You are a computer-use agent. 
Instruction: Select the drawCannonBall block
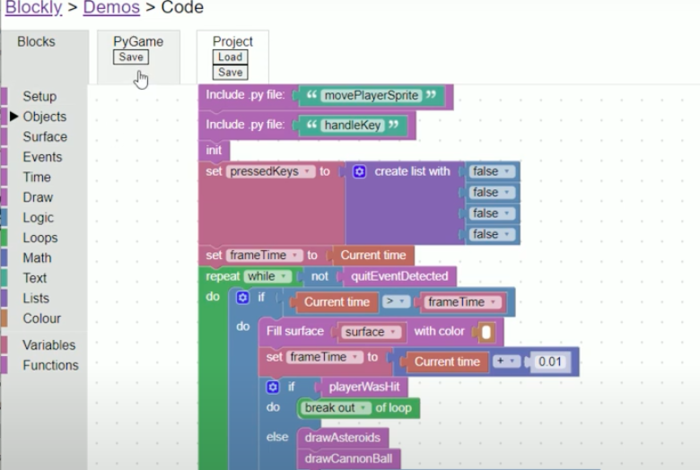[348, 459]
